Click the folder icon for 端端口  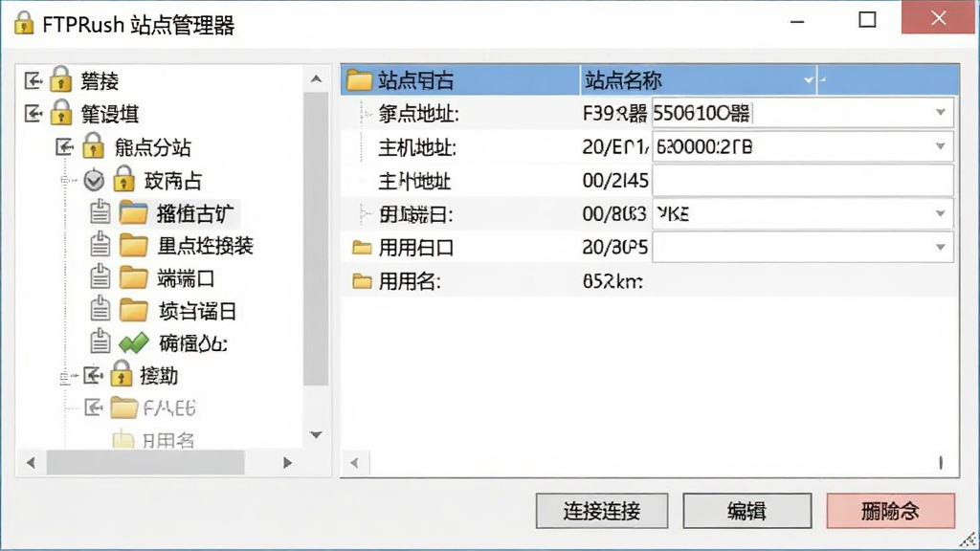[x=133, y=278]
